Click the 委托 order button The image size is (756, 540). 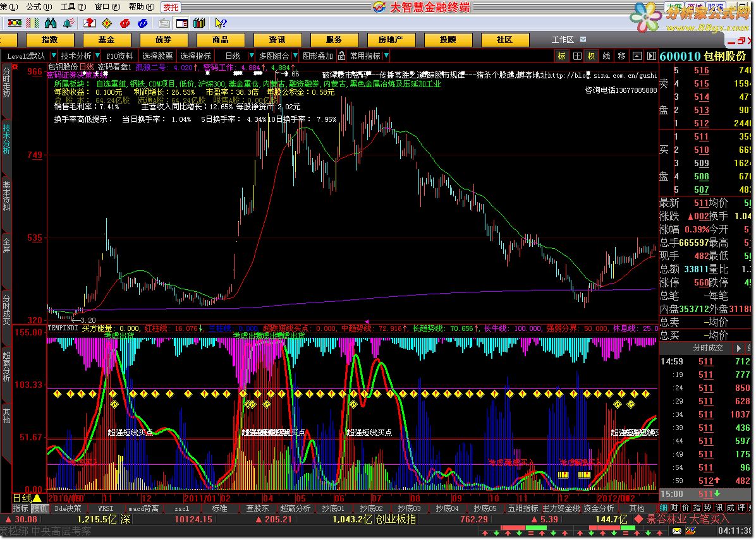coord(171,7)
